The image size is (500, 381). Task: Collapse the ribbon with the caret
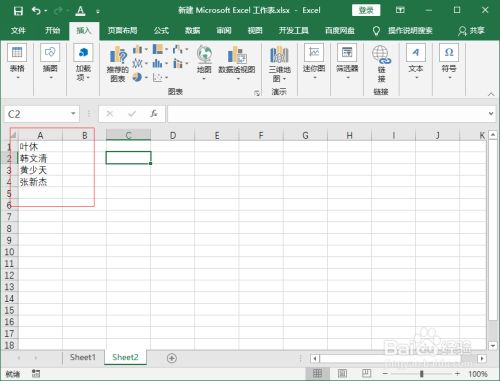[491, 94]
